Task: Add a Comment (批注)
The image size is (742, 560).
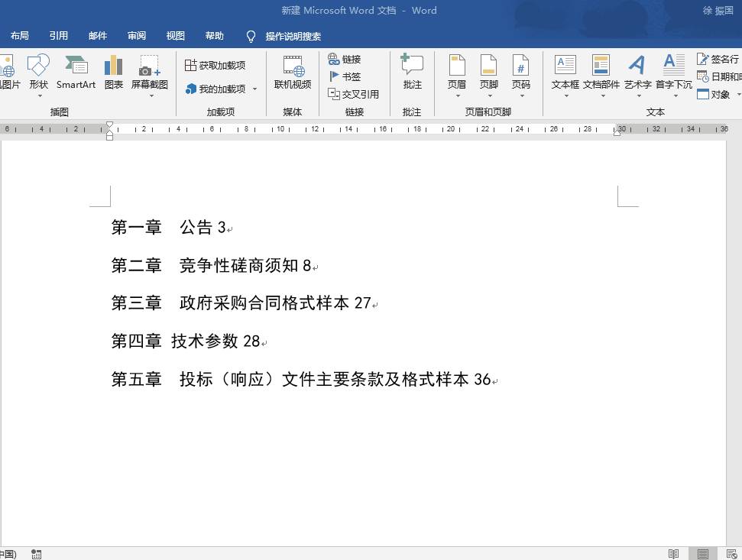Action: 412,72
